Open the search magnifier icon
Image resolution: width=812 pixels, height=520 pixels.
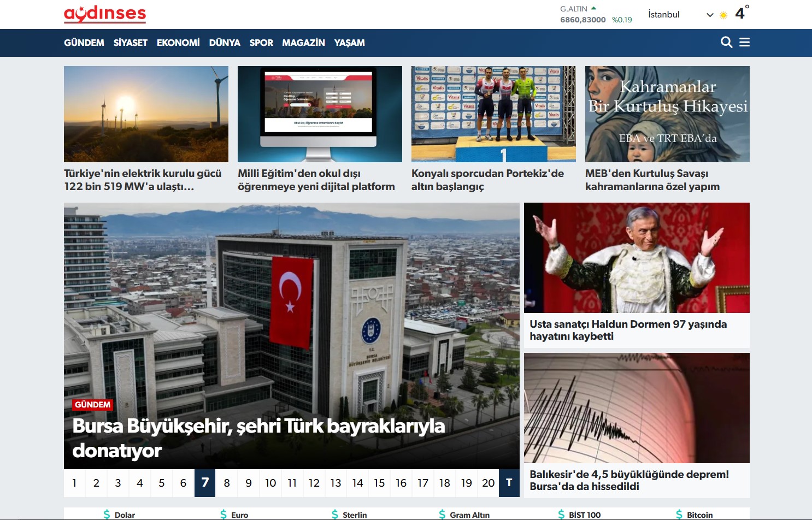pyautogui.click(x=726, y=43)
